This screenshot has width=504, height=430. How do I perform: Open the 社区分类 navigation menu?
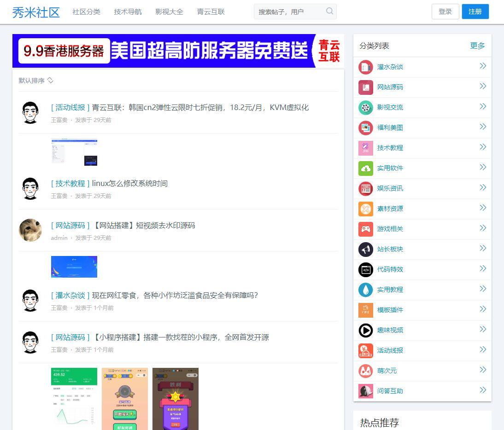pos(86,12)
